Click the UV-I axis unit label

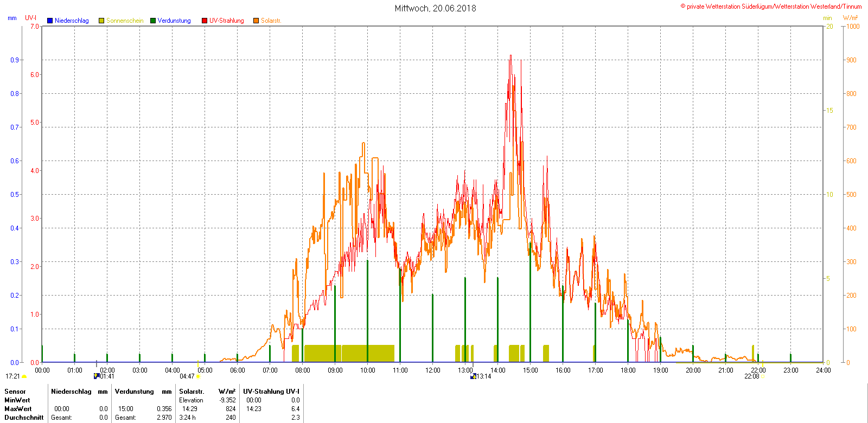[x=31, y=18]
